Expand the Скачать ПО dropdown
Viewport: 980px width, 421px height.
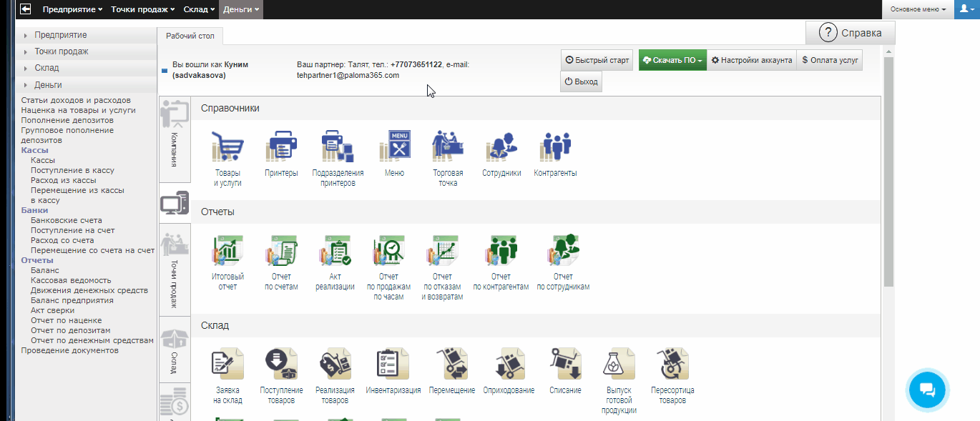pos(673,61)
